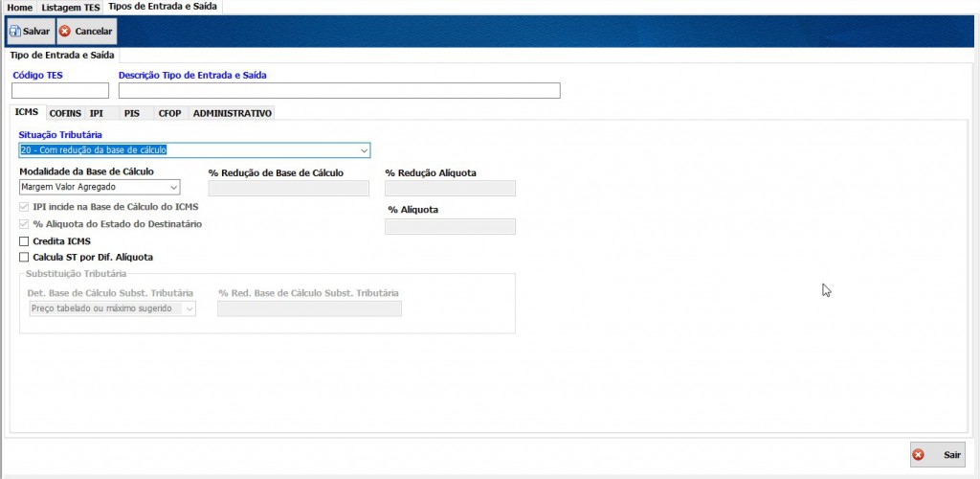Click the Código TES input field
This screenshot has width=980, height=479.
pyautogui.click(x=60, y=91)
